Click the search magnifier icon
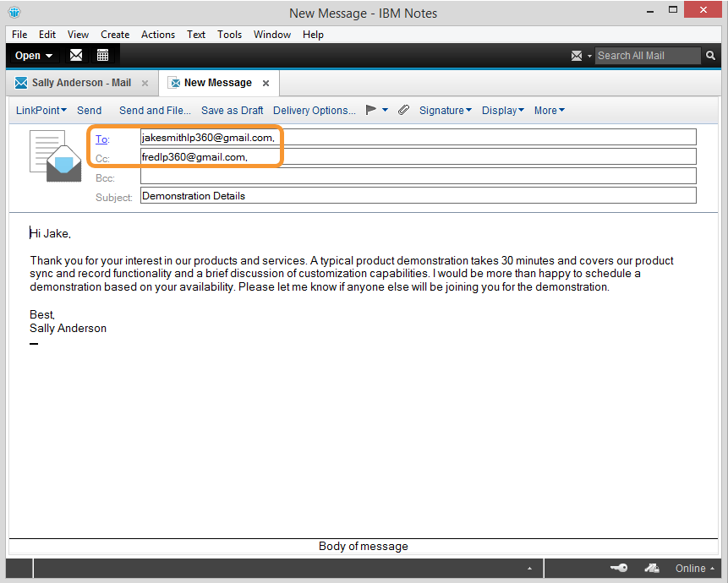 [712, 56]
